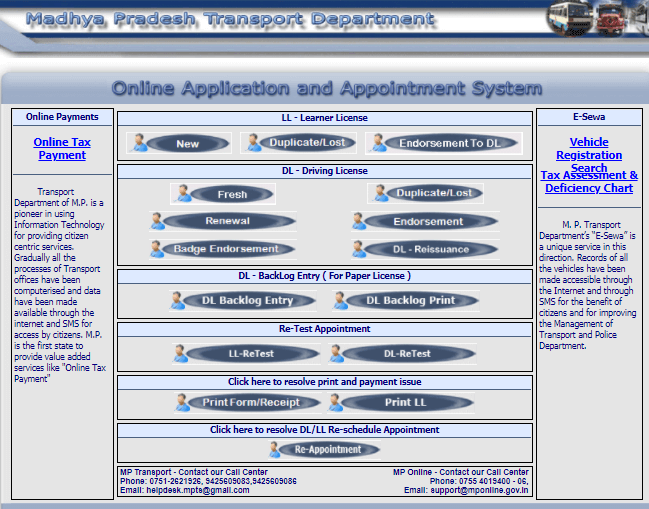Click MP Transport call center phone numbers
649x509 pixels.
[223, 481]
